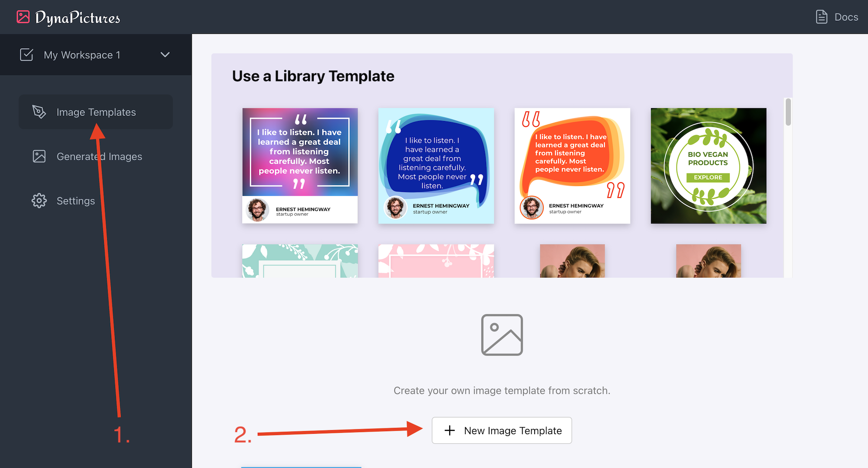The width and height of the screenshot is (868, 468).
Task: Open the Docs link
Action: (845, 17)
